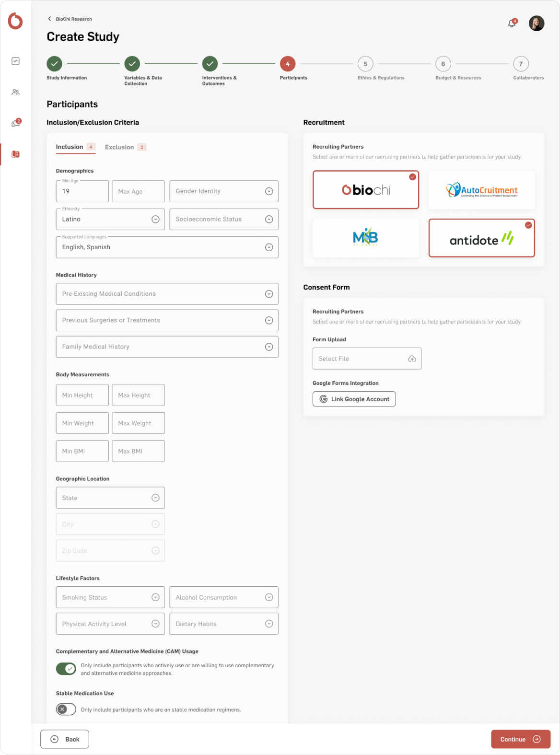Screen dimensions: 560x755
Task: Open the State dropdown
Action: 110,498
